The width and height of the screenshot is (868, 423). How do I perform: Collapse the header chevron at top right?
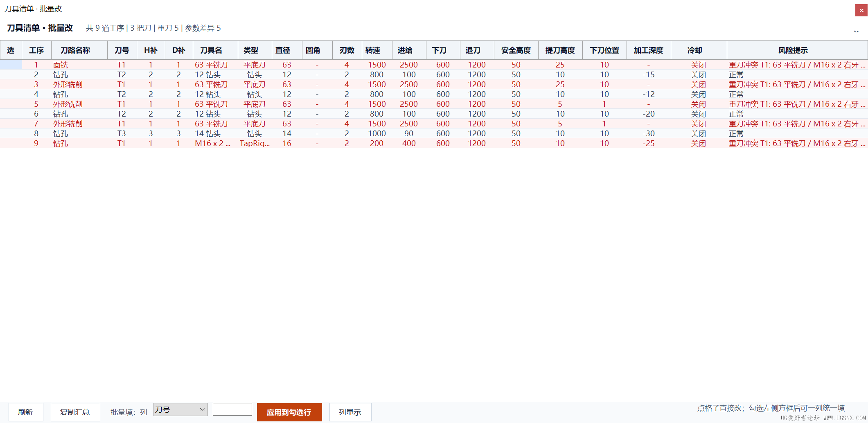click(x=856, y=31)
